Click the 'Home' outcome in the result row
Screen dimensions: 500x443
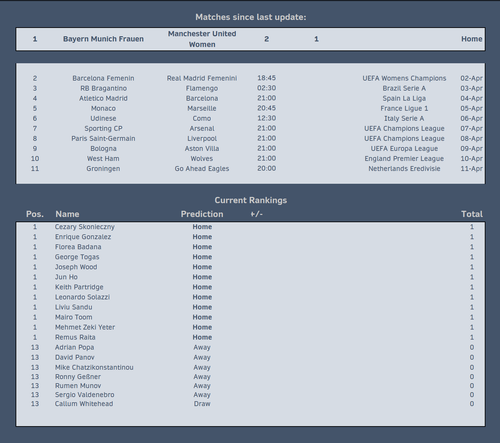click(x=471, y=39)
